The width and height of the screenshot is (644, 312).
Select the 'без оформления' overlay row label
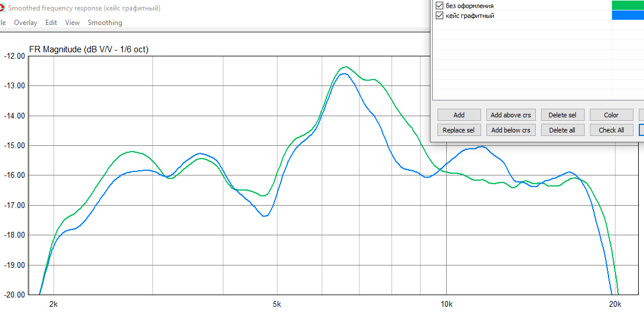coord(469,6)
